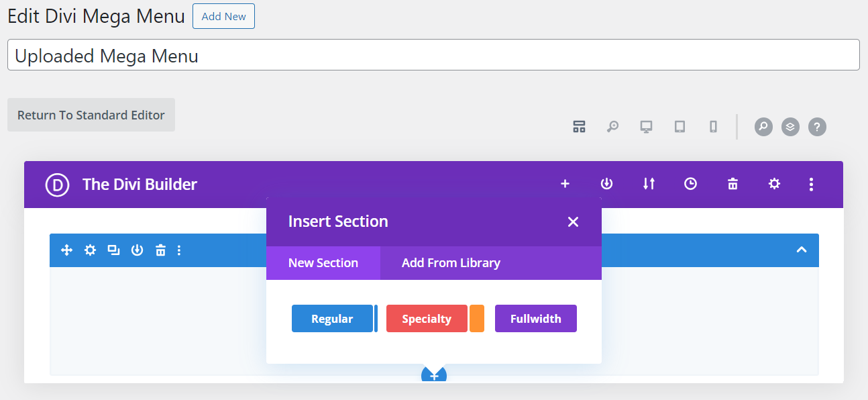
Task: Insert a Fullwidth section
Action: coord(535,319)
